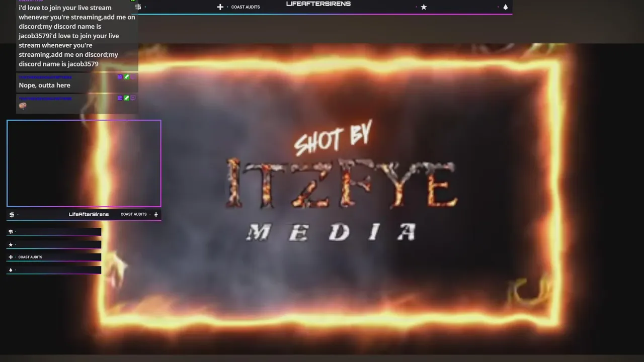The width and height of the screenshot is (644, 362).
Task: Click the star icon in the second stacked stat row
Action: [x=11, y=244]
